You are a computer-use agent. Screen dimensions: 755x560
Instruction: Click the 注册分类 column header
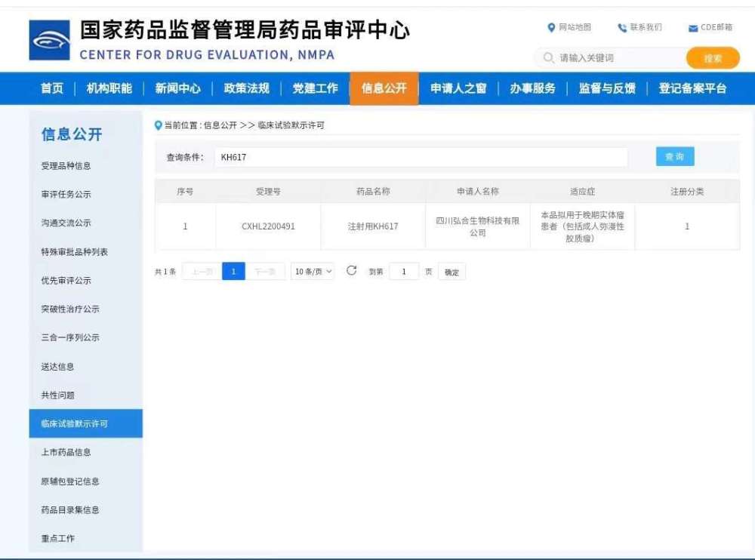(687, 192)
